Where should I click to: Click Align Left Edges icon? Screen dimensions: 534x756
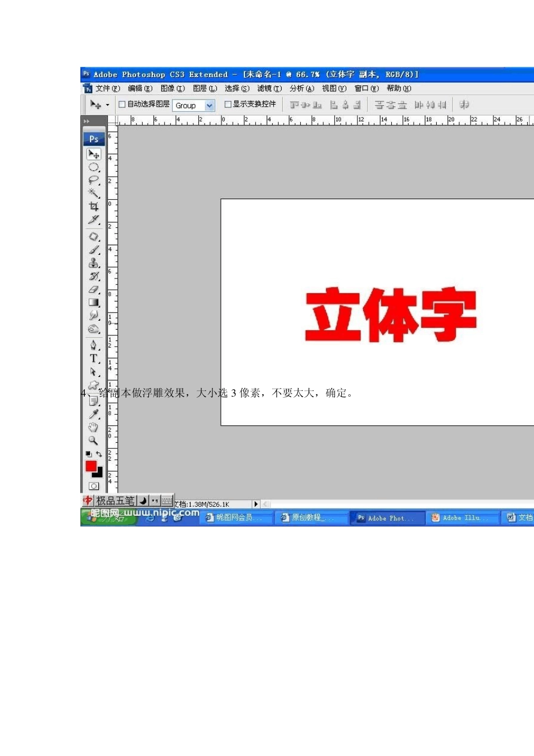(x=333, y=105)
